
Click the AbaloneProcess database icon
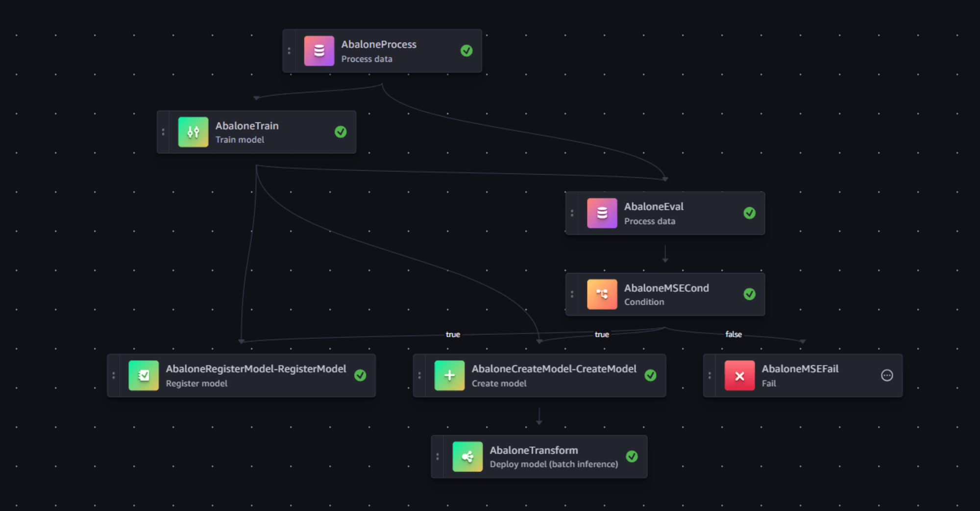[x=319, y=51]
